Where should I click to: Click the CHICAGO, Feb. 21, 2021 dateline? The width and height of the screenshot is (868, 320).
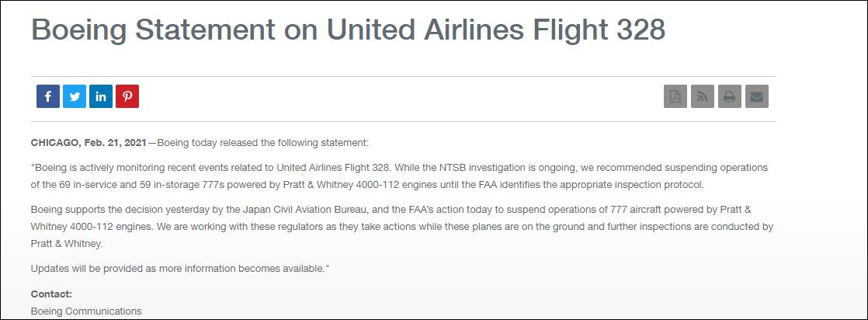click(x=88, y=143)
